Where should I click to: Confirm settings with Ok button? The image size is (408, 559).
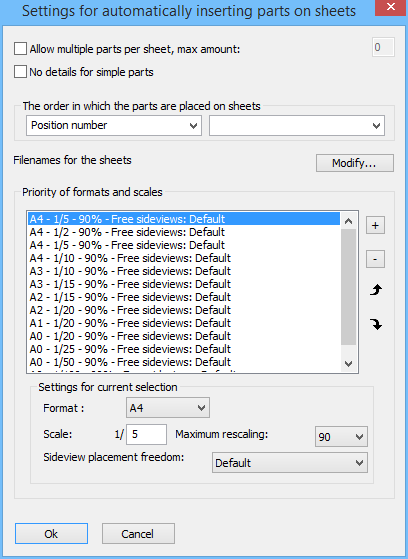pos(51,534)
